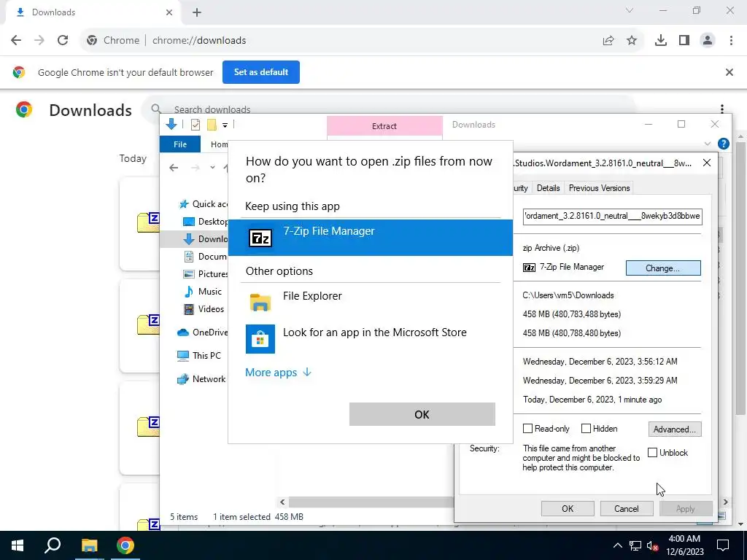Click File Explorer back arrow
This screenshot has width=747, height=560.
coord(174,168)
